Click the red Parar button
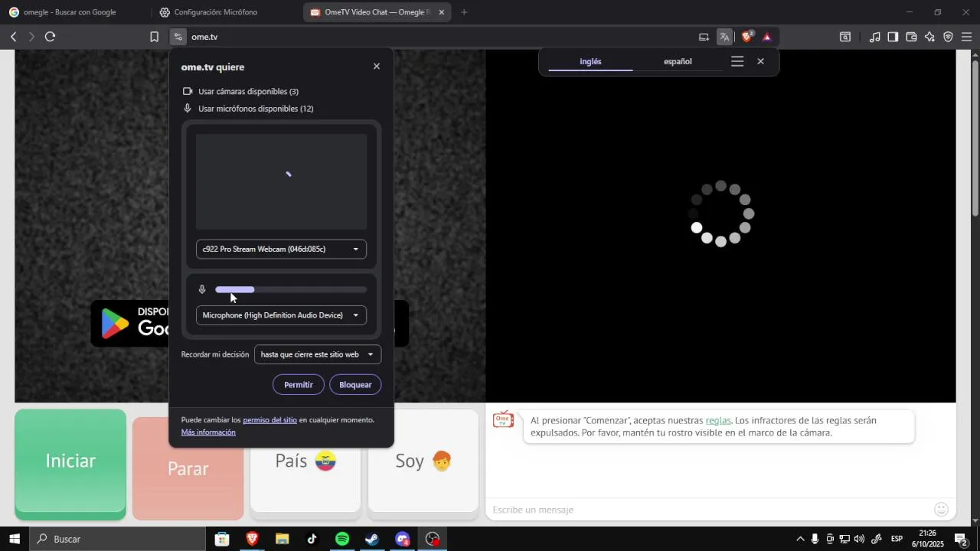The image size is (980, 551). pyautogui.click(x=188, y=468)
